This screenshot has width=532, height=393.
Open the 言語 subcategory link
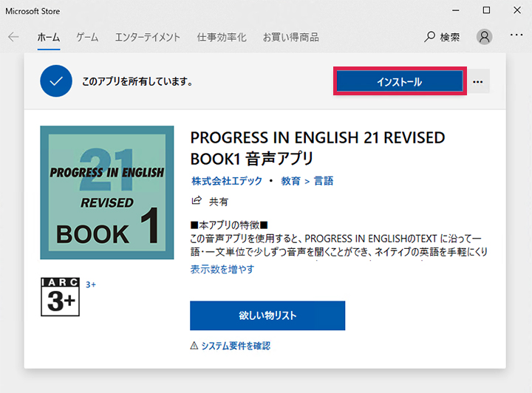tap(324, 181)
